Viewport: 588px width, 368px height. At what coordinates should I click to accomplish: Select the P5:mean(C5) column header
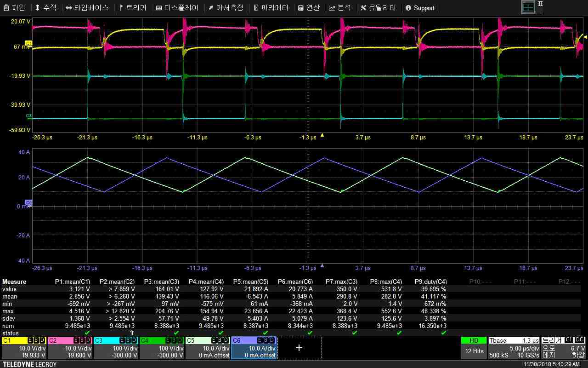[x=251, y=282]
